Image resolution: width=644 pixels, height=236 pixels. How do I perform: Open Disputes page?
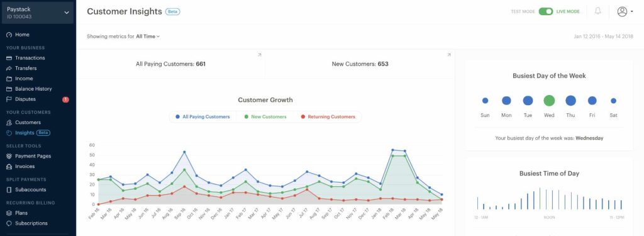click(x=25, y=99)
